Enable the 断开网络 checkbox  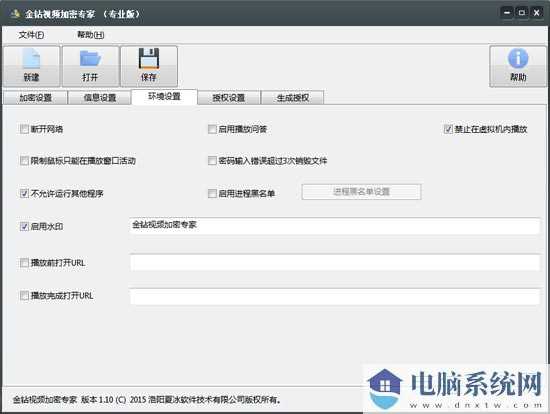(x=24, y=129)
